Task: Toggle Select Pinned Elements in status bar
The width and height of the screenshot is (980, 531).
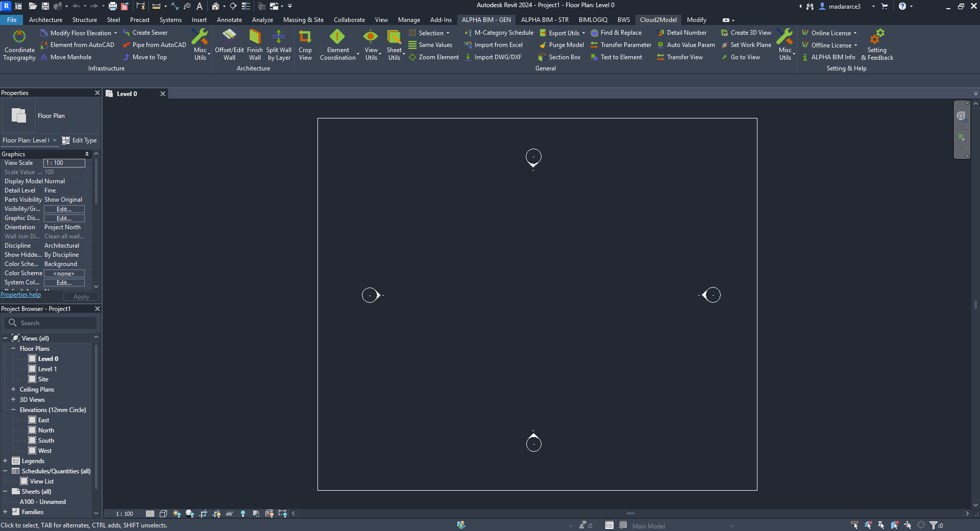Action: (x=881, y=525)
